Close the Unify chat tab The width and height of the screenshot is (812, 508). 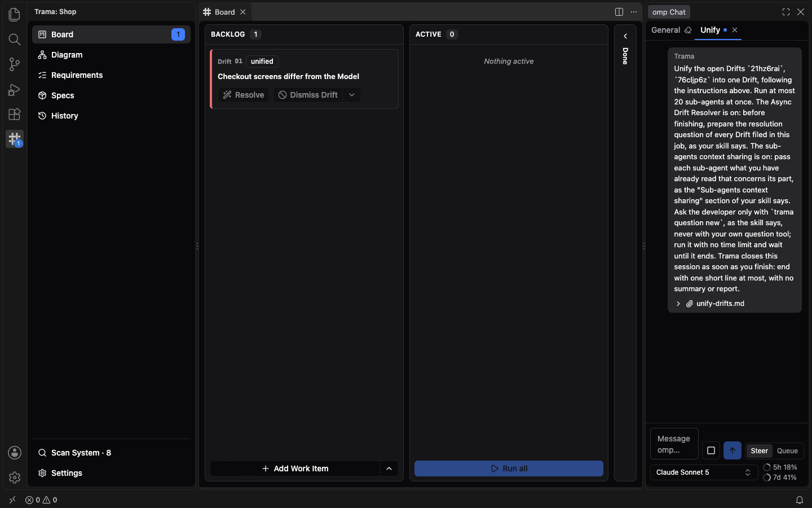point(735,30)
